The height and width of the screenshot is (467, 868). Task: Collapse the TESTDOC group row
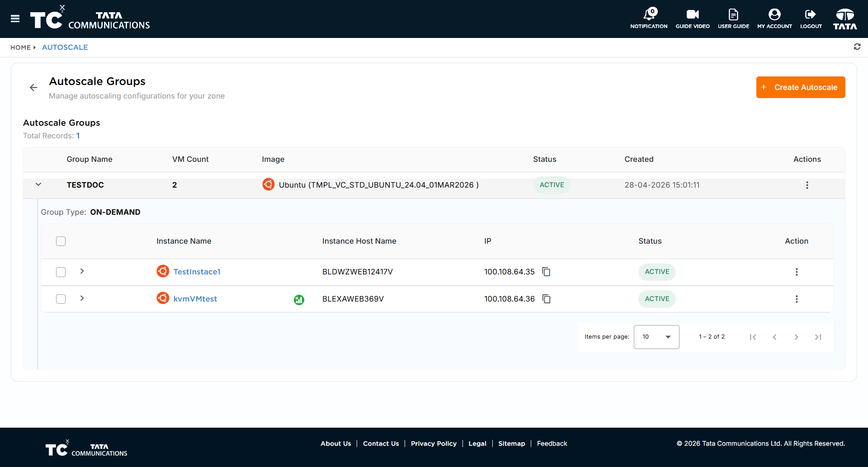[38, 184]
